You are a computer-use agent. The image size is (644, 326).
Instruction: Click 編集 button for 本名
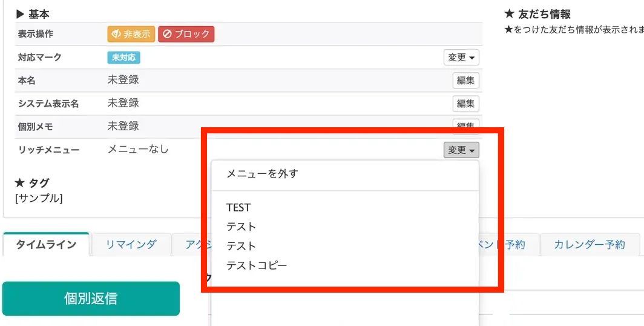coord(466,80)
